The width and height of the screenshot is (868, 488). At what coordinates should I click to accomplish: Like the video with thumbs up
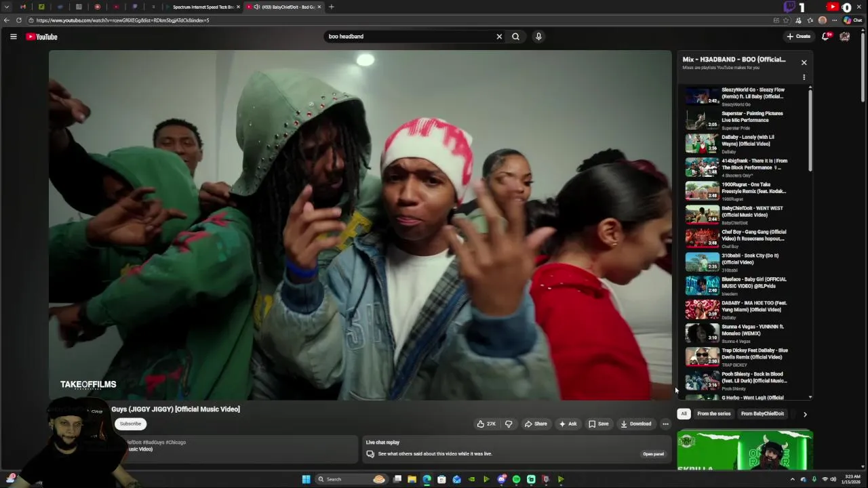point(486,424)
